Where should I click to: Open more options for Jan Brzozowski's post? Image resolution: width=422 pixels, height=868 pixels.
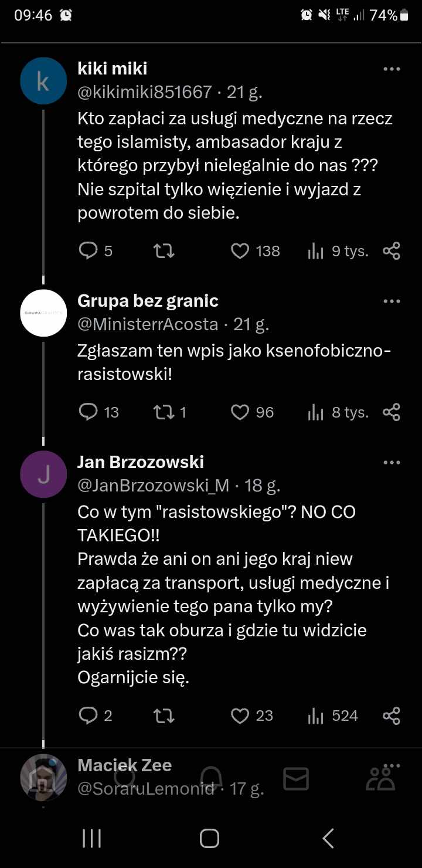(x=391, y=463)
